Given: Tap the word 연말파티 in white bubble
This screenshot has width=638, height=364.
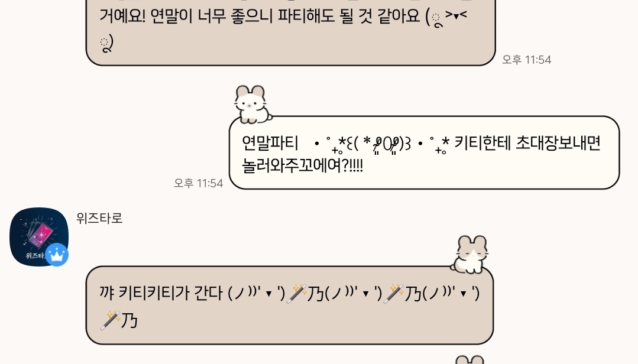Looking at the screenshot, I should (270, 143).
